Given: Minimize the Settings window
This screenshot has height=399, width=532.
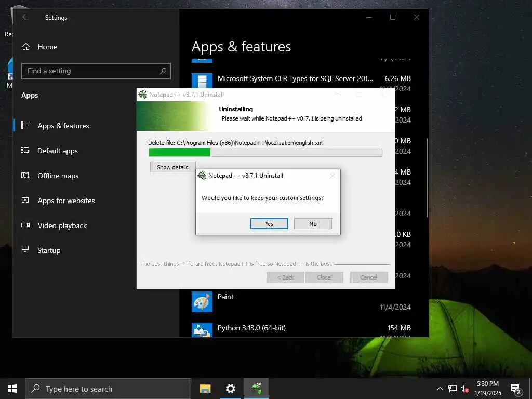Looking at the screenshot, I should (x=369, y=17).
